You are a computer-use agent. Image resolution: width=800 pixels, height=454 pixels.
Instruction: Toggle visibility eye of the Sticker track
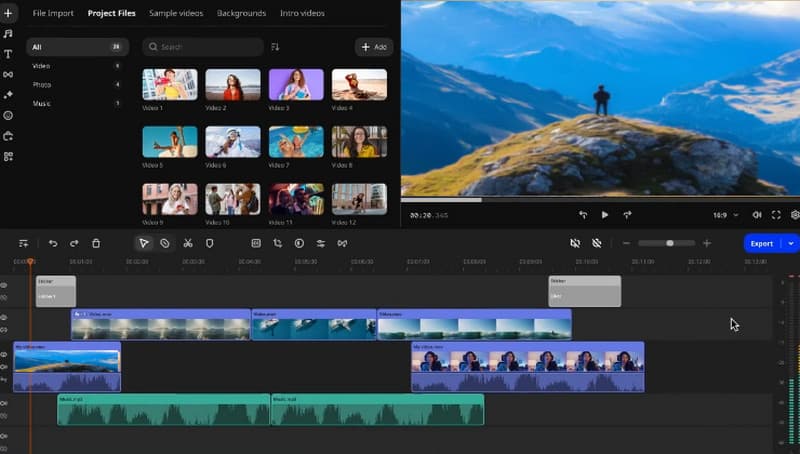[x=4, y=286]
